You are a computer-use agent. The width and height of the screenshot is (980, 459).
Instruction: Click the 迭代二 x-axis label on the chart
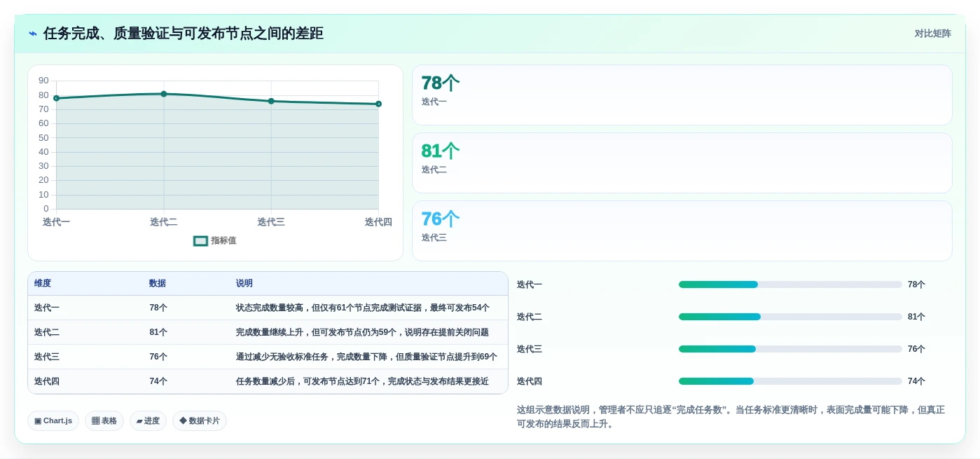tap(164, 222)
